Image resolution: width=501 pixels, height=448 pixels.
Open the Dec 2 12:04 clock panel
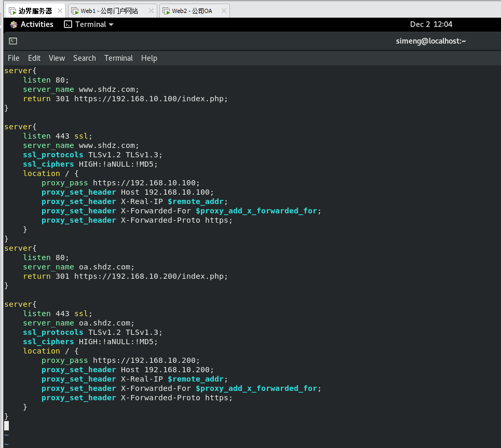coord(431,24)
